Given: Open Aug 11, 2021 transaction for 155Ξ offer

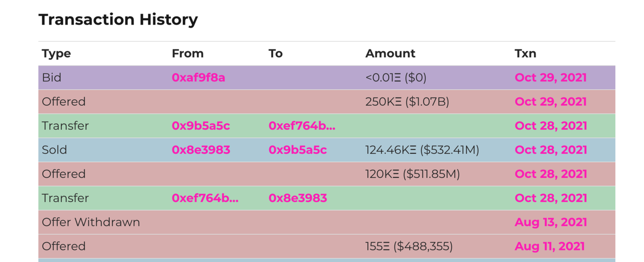Looking at the screenshot, I should tap(549, 246).
